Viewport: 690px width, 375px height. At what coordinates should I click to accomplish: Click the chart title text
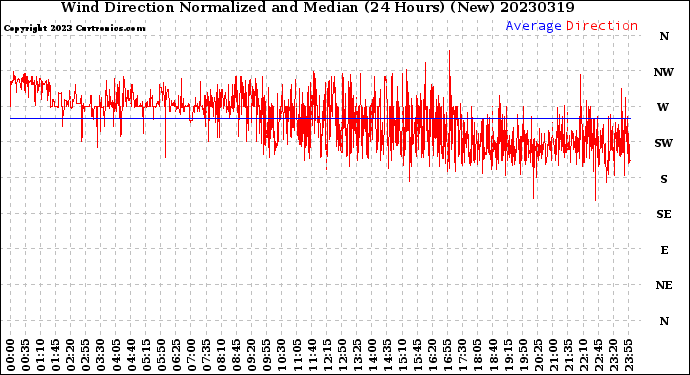(x=317, y=7)
